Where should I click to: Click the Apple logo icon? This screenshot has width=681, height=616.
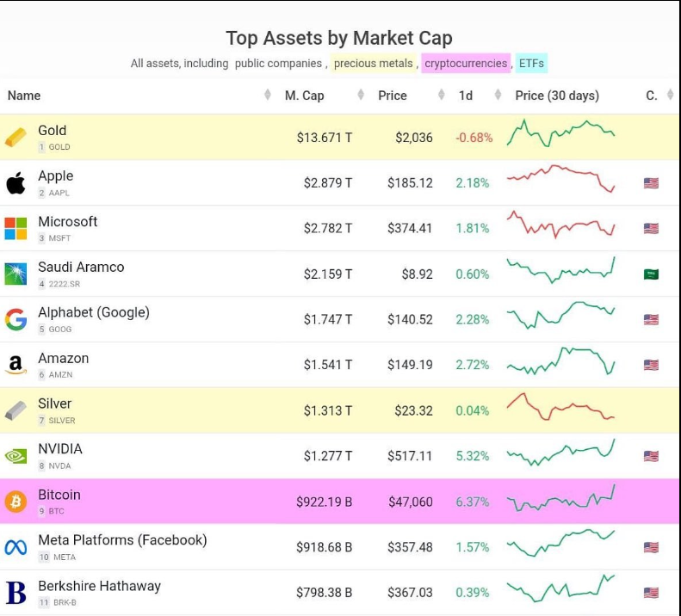15,183
